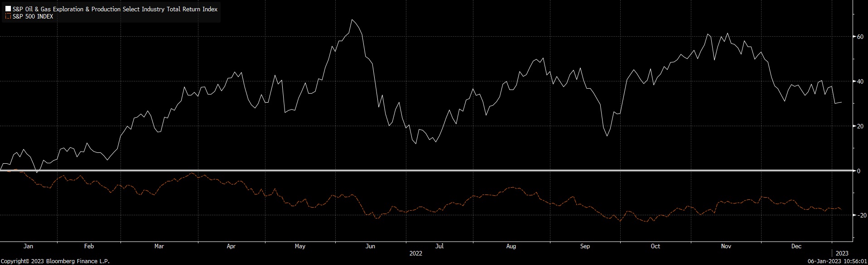The height and width of the screenshot is (265, 868).
Task: Click the white legend swatch for the Oil & Gas index
Action: click(8, 9)
